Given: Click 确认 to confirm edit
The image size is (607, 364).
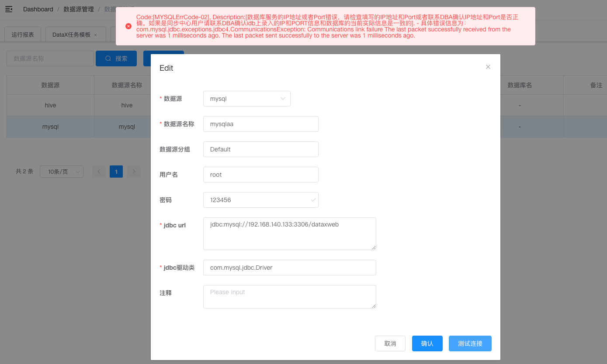Looking at the screenshot, I should pos(427,343).
